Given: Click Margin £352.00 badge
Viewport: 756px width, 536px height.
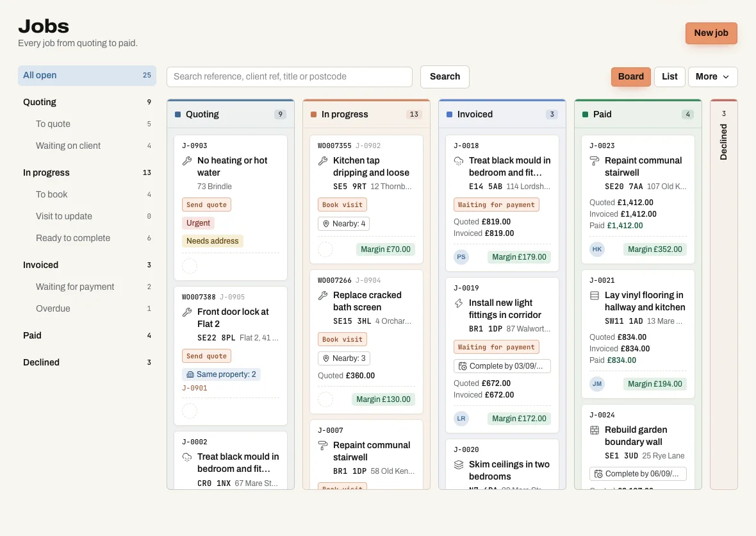Looking at the screenshot, I should (655, 249).
